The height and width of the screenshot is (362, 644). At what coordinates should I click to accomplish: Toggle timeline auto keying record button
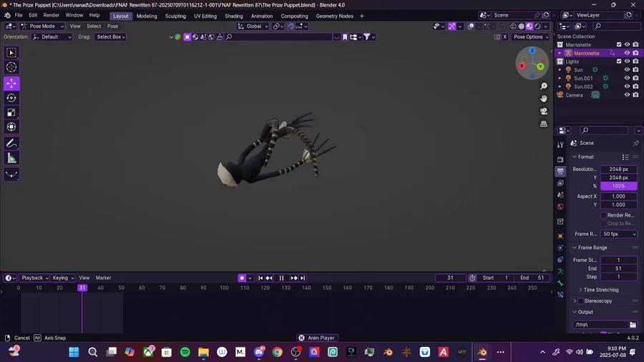[242, 278]
